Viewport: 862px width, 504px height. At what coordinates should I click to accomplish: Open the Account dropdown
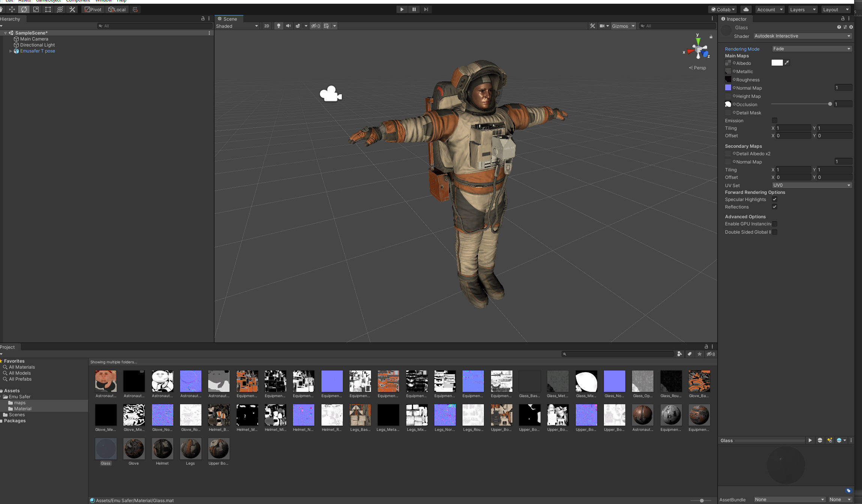pos(770,9)
